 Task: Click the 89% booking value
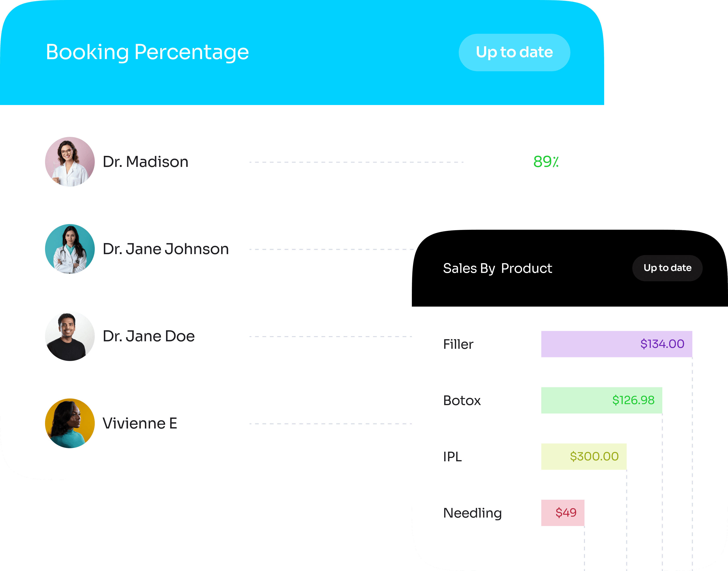click(x=546, y=162)
